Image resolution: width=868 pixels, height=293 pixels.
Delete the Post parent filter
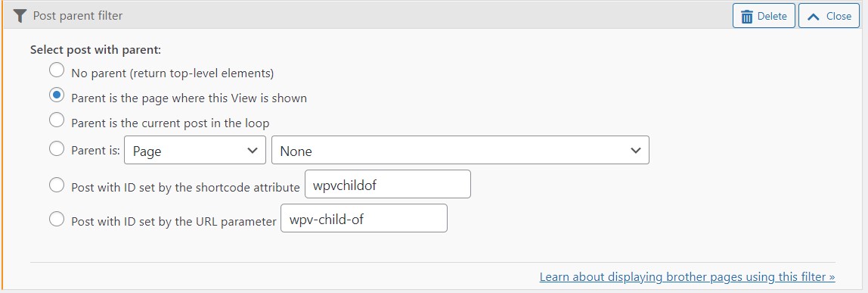(764, 16)
